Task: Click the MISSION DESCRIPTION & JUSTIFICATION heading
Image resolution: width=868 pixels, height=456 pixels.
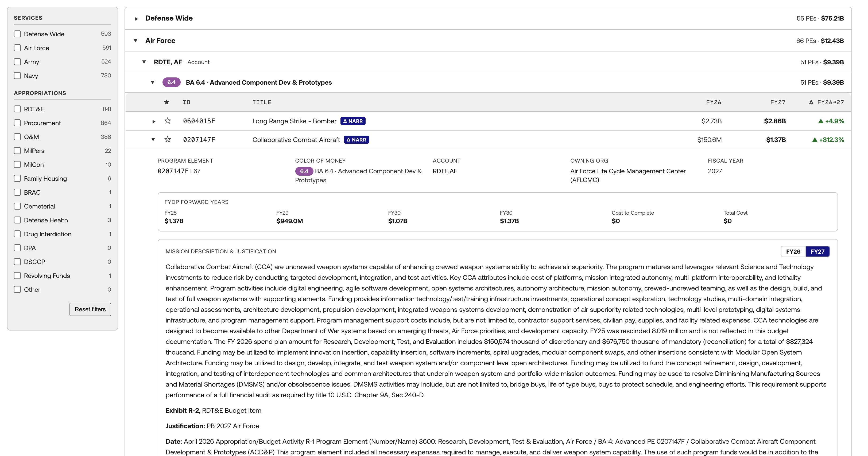Action: (x=221, y=251)
